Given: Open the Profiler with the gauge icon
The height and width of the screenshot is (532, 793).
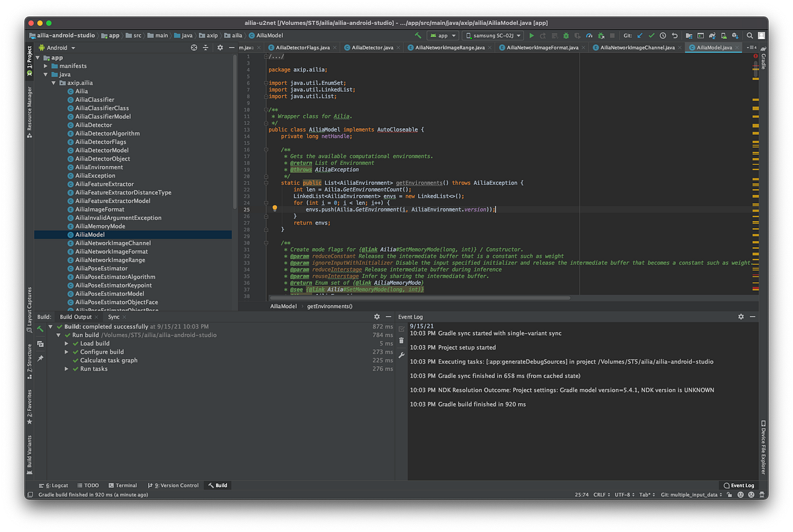Looking at the screenshot, I should (x=589, y=35).
